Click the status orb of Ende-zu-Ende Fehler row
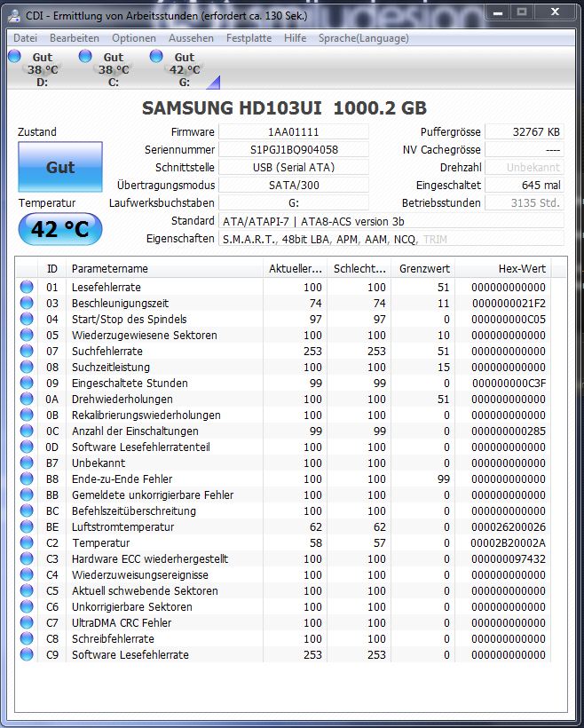The image size is (584, 728). pos(27,479)
